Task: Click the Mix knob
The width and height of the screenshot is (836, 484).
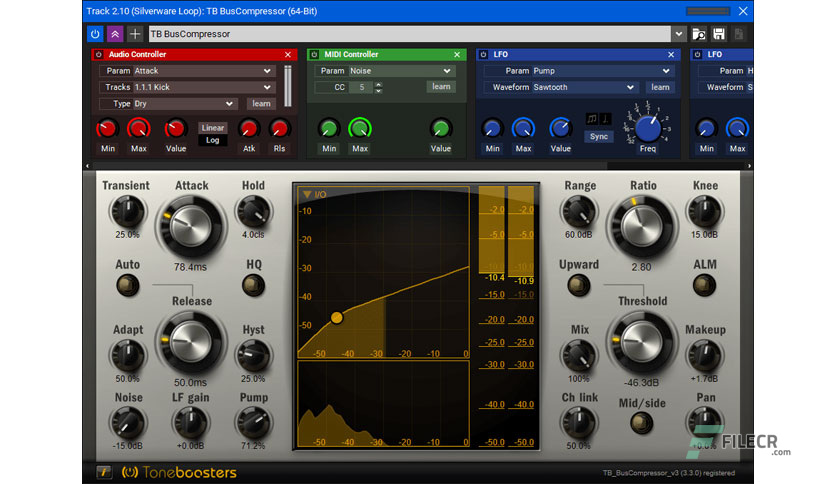Action: coord(578,356)
